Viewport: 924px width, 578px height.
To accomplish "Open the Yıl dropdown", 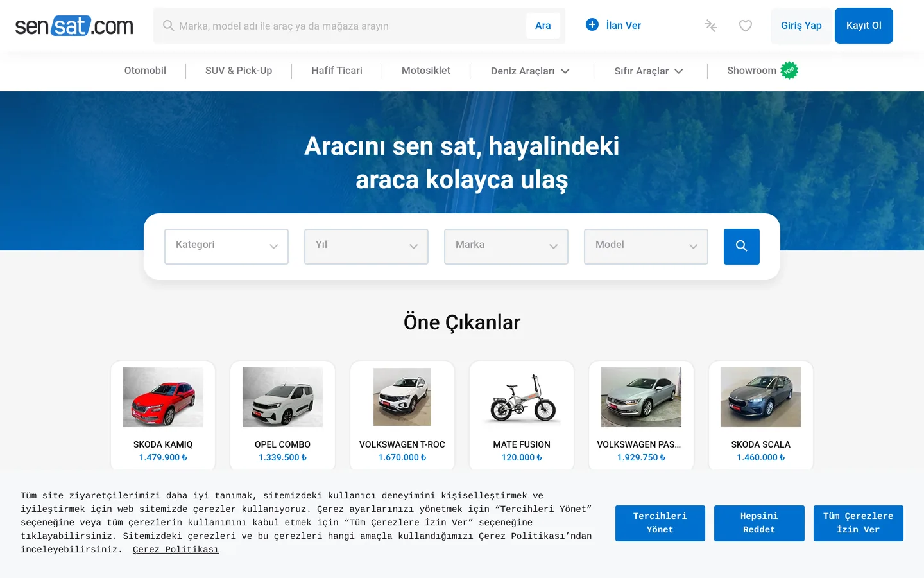I will click(366, 247).
